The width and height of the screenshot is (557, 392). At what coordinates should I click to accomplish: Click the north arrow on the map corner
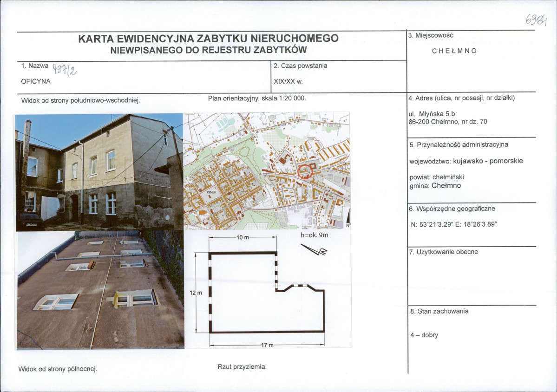(348, 219)
